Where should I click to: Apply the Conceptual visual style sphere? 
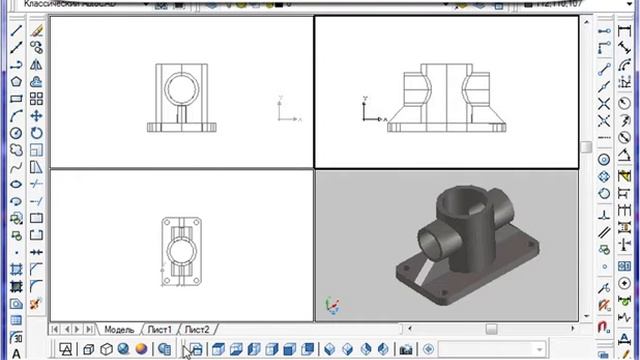coord(141,349)
